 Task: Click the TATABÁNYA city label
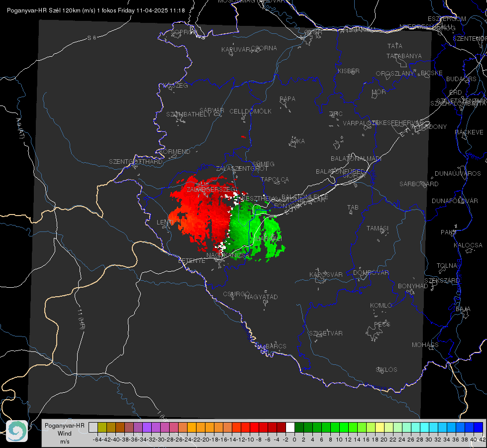(x=404, y=56)
